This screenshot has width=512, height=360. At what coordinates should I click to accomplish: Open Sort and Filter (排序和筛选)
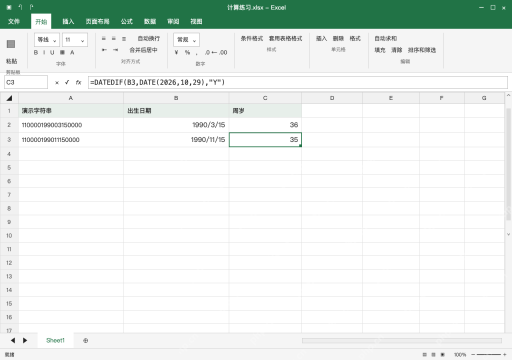[422, 50]
